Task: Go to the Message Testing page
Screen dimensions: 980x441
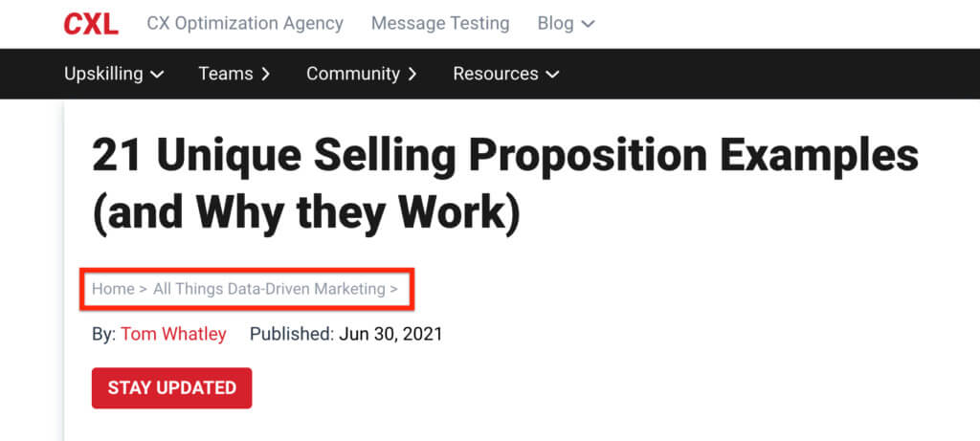Action: coord(440,24)
